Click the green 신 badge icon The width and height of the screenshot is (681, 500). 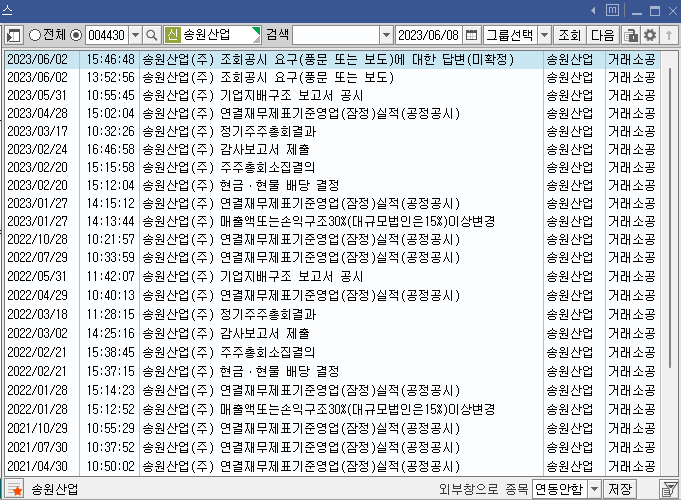[172, 35]
